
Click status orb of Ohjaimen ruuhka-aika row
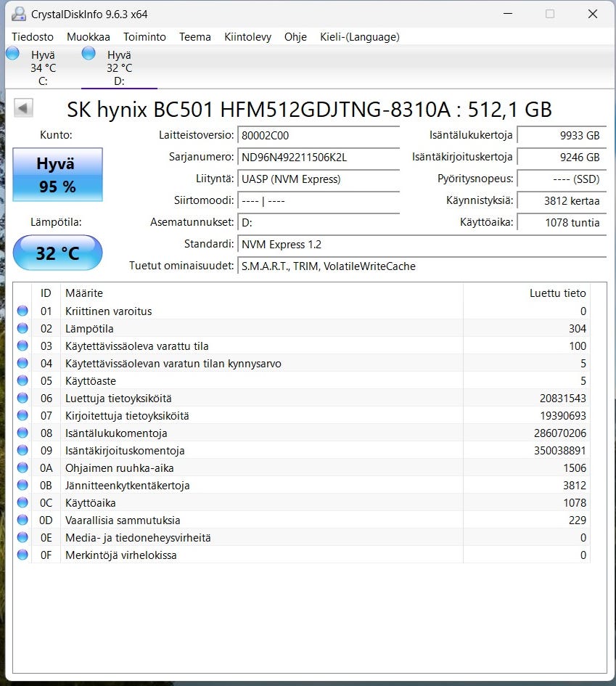22,467
